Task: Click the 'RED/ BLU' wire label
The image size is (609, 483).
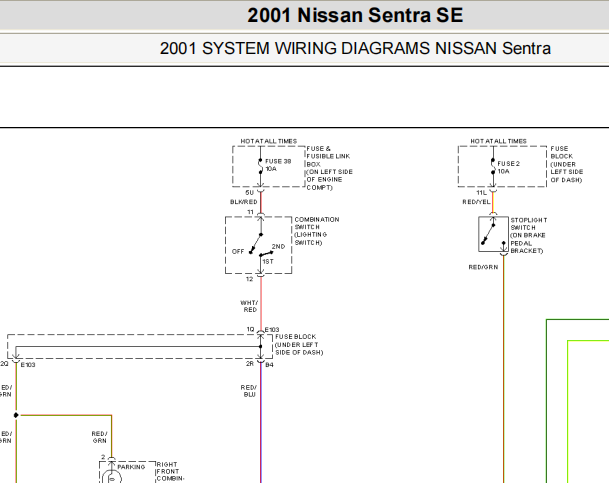Action: pos(249,391)
